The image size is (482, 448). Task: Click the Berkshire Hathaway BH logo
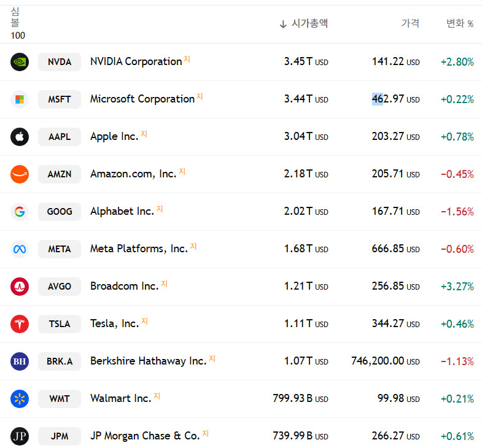(20, 361)
